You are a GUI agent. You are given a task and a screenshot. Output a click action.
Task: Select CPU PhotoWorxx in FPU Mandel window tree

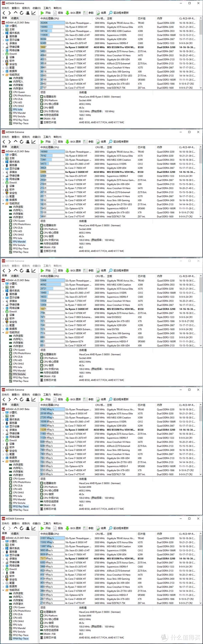pos(22,224)
